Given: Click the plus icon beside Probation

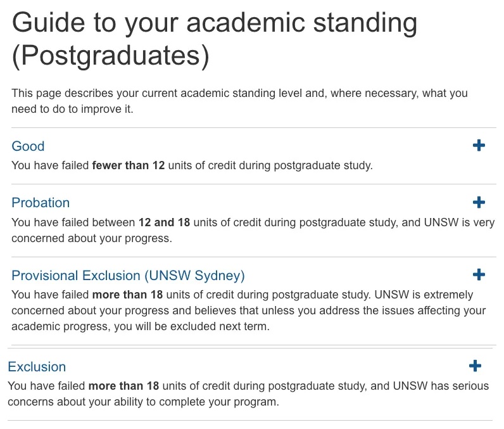Looking at the screenshot, I should [x=479, y=202].
